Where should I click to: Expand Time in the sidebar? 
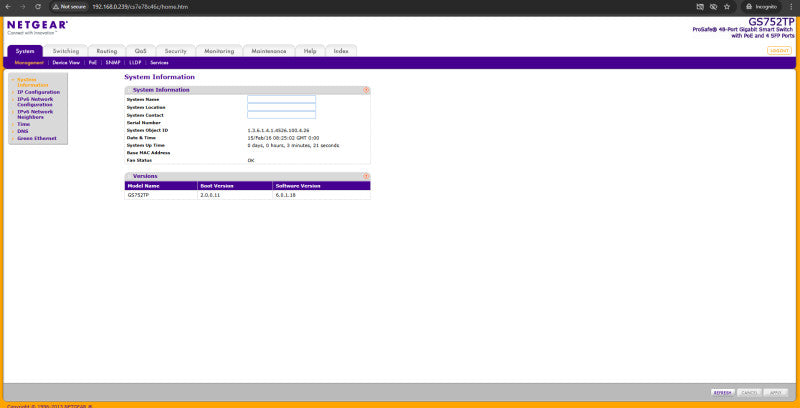pyautogui.click(x=23, y=124)
